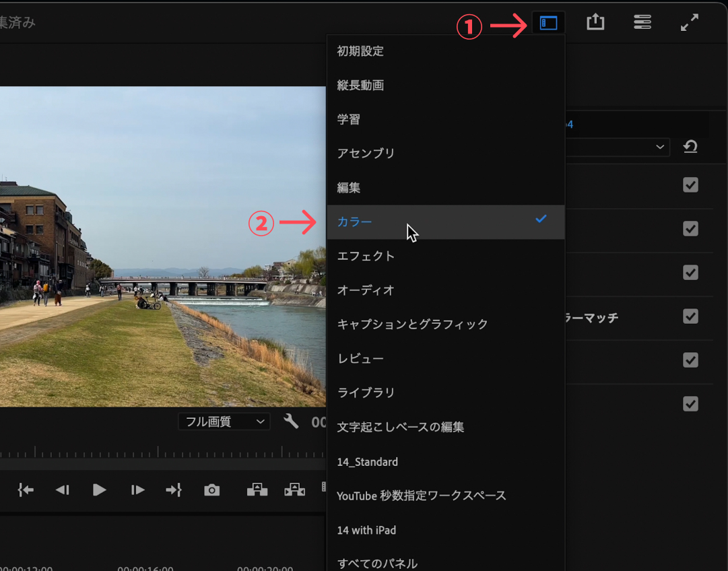Screen dimensions: 728x571
Task: Choose the 初期設定 workspace
Action: pos(446,51)
